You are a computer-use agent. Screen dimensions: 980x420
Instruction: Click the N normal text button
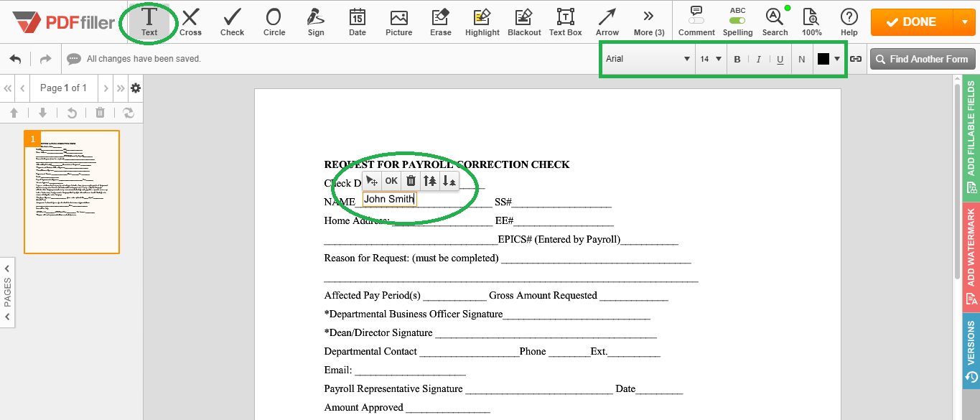click(802, 59)
